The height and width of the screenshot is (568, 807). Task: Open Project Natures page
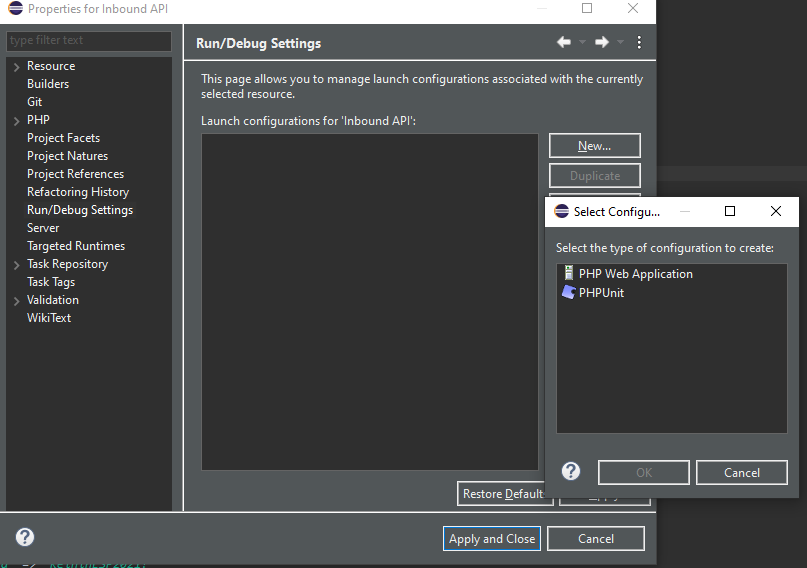pyautogui.click(x=67, y=156)
